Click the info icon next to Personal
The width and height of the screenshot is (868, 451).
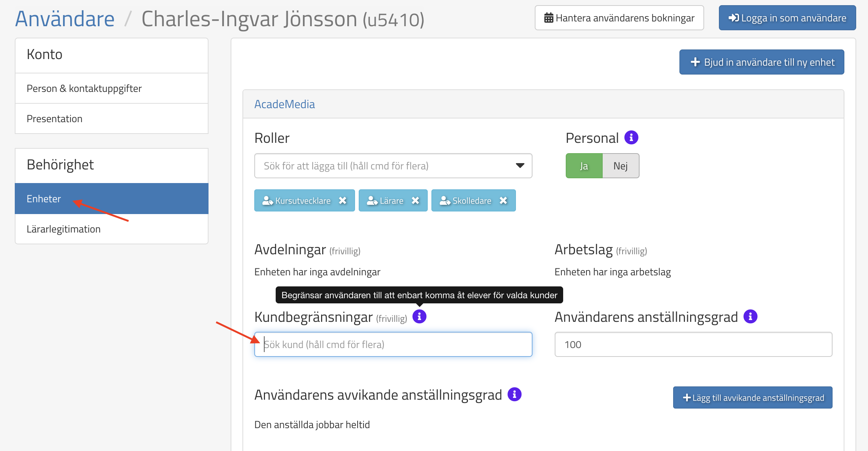(x=631, y=138)
